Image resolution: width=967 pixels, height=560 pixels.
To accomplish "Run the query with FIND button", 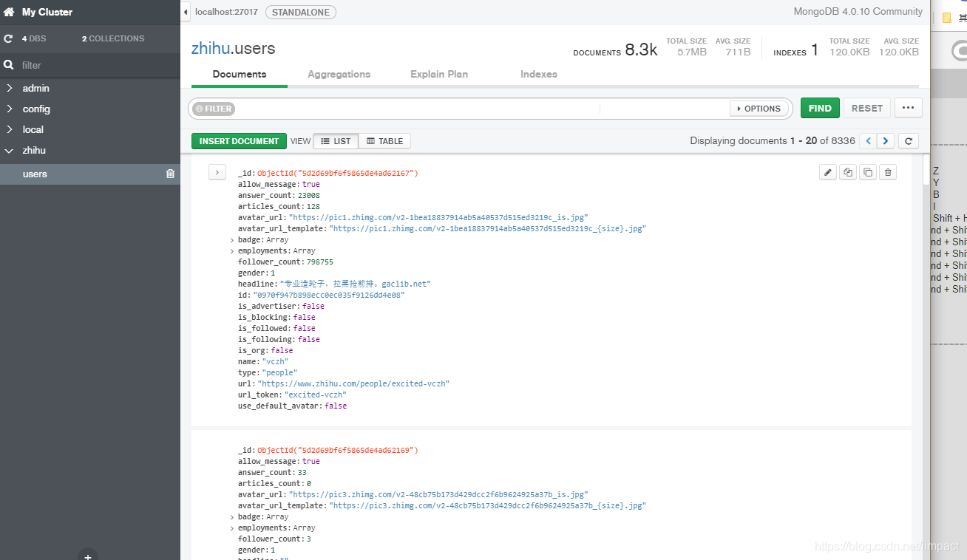I will pos(820,108).
